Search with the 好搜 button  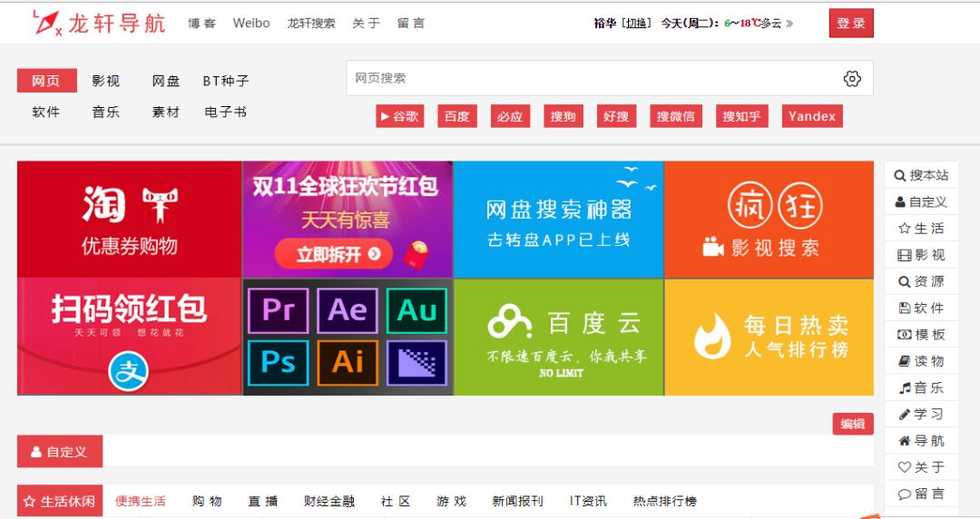point(616,116)
